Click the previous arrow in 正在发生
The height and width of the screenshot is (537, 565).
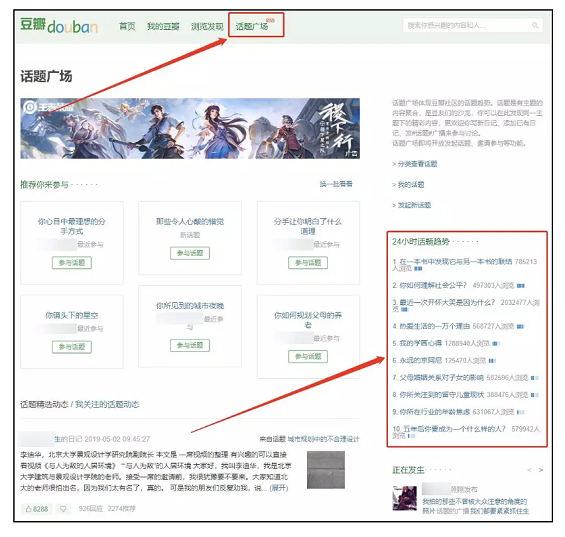click(x=529, y=470)
